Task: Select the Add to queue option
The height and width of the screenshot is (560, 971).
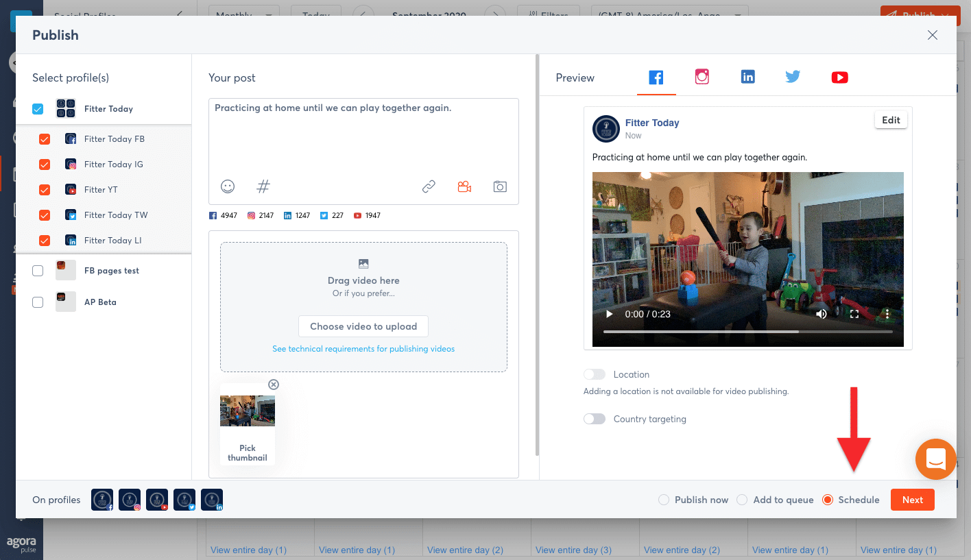Action: tap(742, 500)
